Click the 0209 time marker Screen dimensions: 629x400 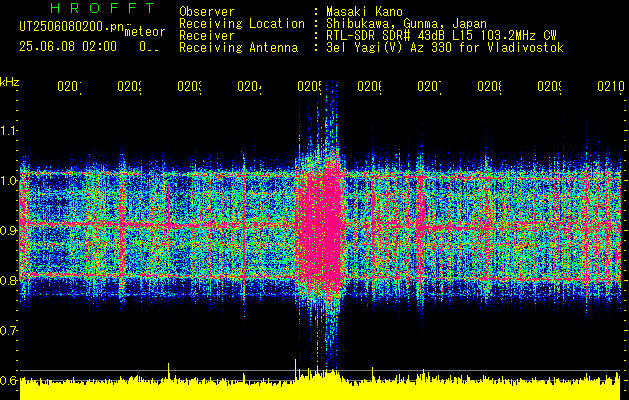(549, 86)
